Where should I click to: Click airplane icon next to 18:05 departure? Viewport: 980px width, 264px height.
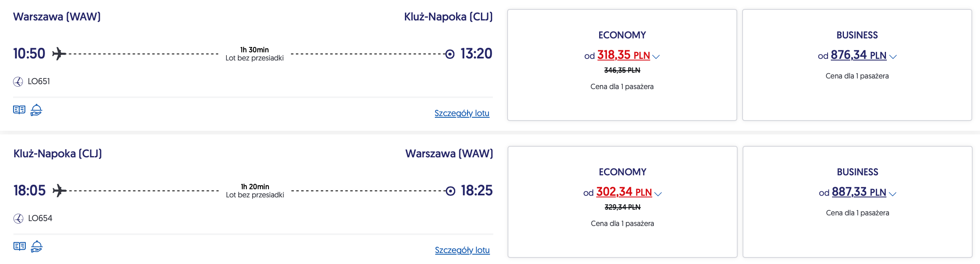pos(60,190)
